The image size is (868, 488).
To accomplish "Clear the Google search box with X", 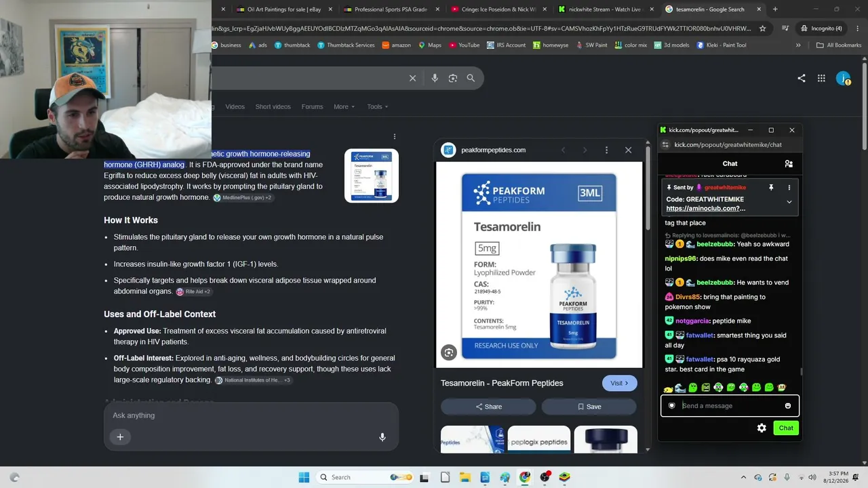I will [x=412, y=78].
